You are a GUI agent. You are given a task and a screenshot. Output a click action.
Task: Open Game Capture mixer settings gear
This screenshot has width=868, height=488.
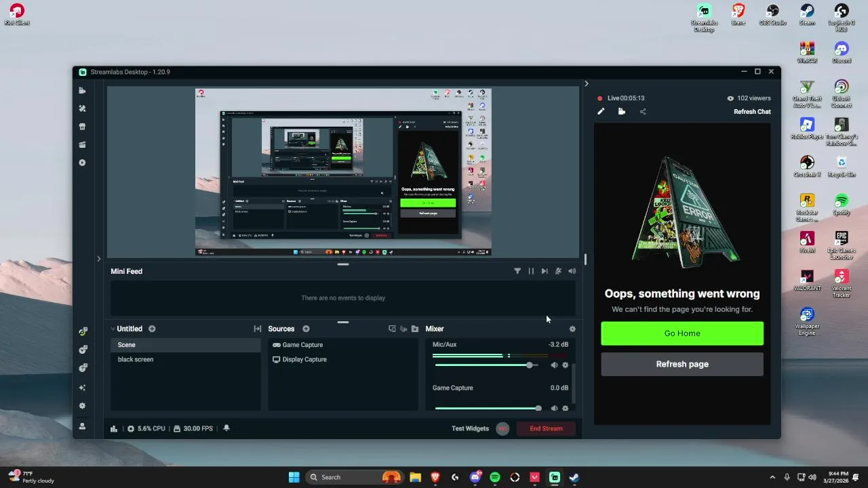pyautogui.click(x=566, y=409)
